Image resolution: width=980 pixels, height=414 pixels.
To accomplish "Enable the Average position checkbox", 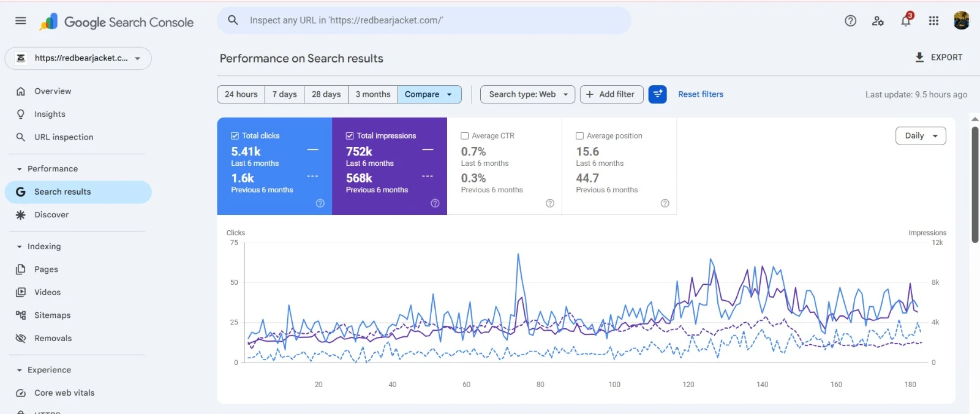I will click(579, 136).
